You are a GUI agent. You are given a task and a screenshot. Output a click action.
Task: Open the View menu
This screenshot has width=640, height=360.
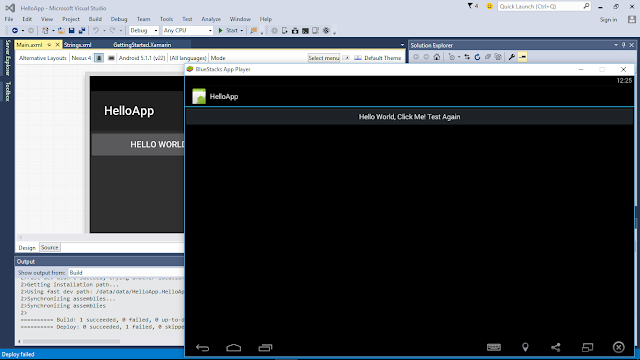coord(47,19)
